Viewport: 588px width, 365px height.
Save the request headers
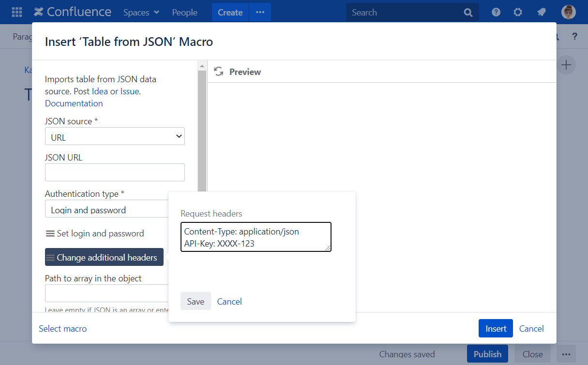click(x=196, y=301)
